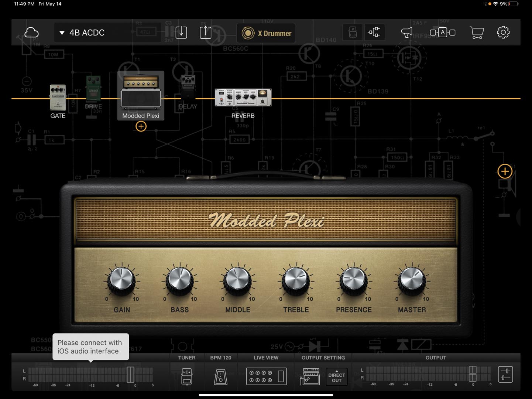532x399 pixels.
Task: Open the tuner pedal icon
Action: click(187, 376)
